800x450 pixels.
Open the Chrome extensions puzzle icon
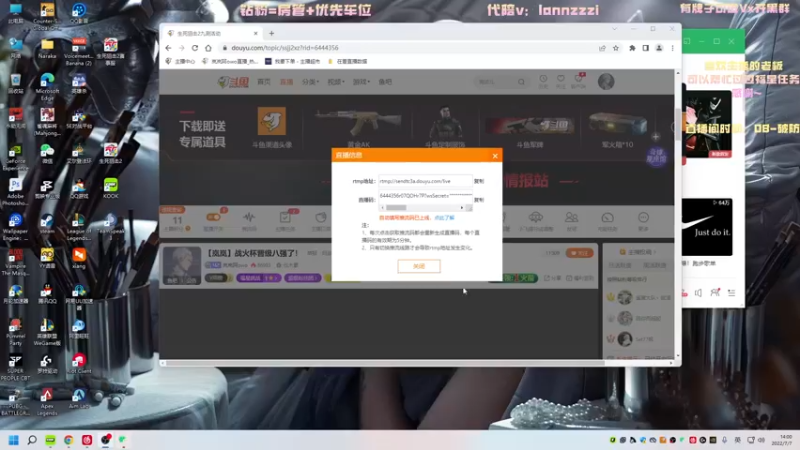(632, 48)
